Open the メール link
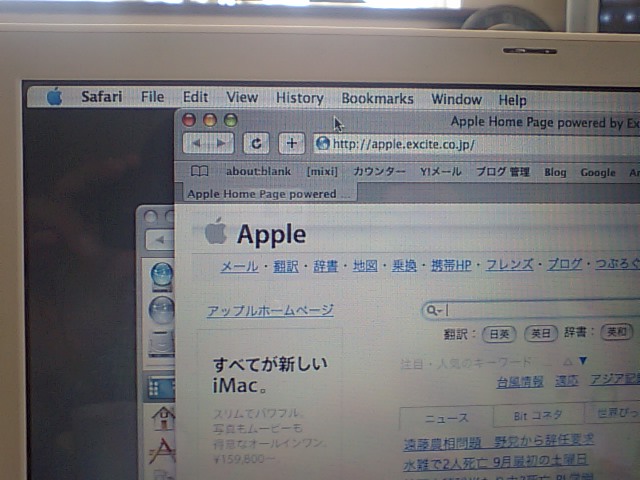Screen dimensions: 640x480 click(239, 267)
